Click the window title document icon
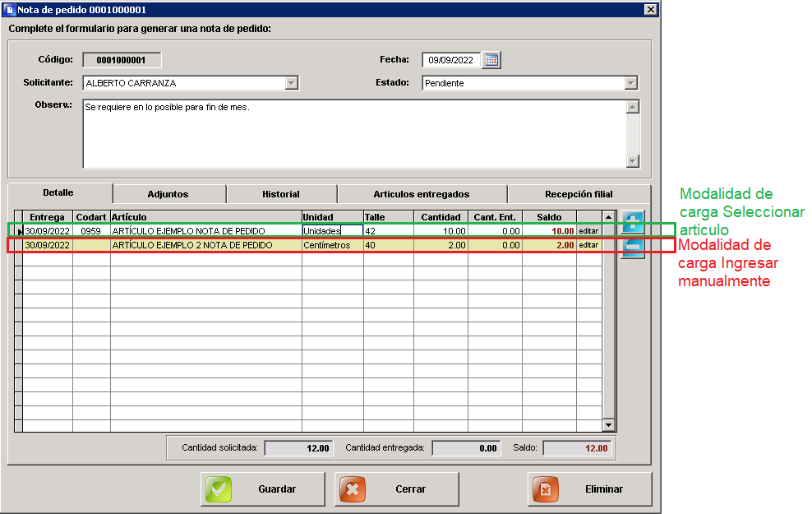The image size is (812, 514). click(9, 9)
